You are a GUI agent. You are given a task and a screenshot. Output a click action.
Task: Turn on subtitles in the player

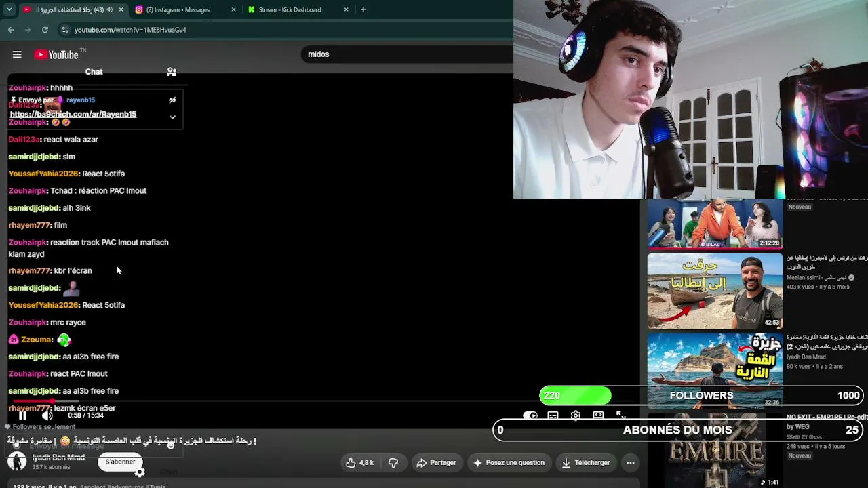tap(553, 415)
